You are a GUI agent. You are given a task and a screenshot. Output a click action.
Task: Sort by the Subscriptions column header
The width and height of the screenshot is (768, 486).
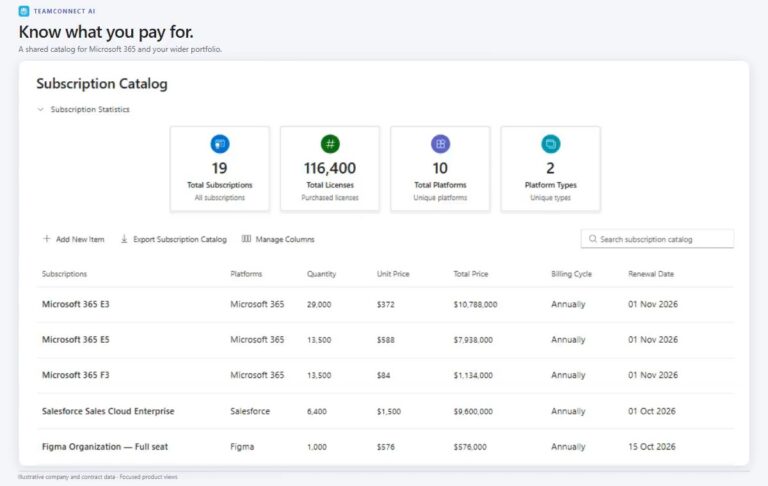coord(64,274)
